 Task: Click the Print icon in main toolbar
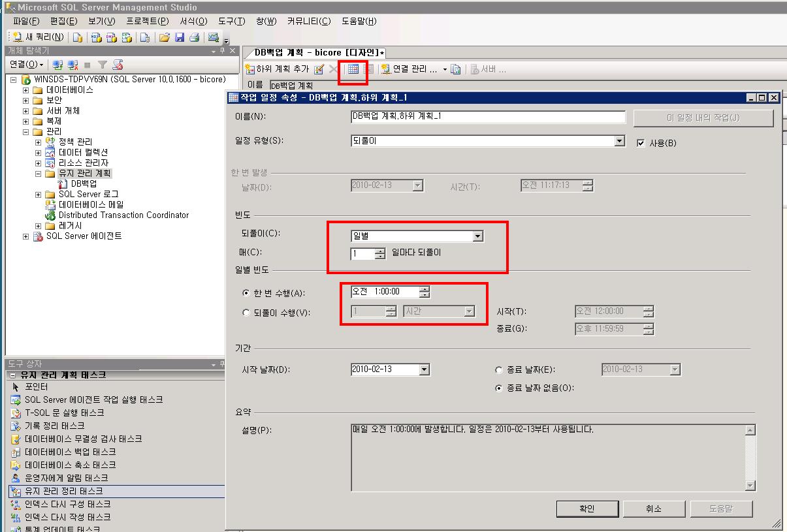tap(194, 37)
